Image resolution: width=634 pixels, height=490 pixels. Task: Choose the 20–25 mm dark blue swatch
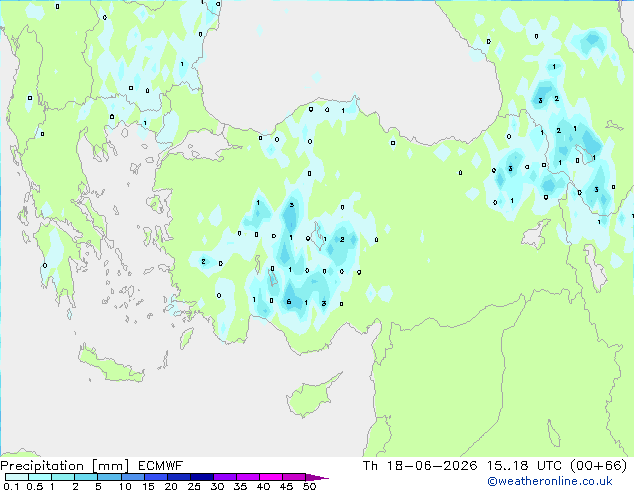tap(178, 477)
